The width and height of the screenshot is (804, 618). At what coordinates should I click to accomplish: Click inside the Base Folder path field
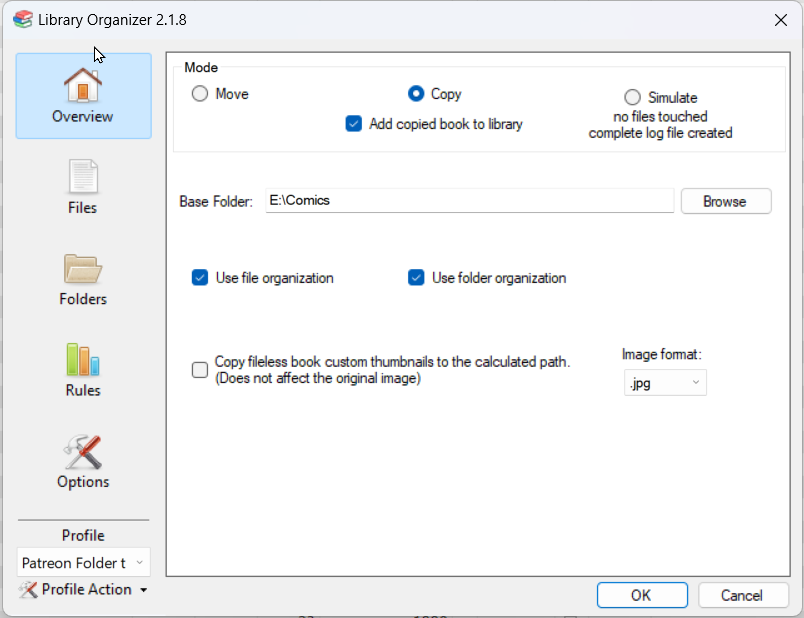pos(450,201)
